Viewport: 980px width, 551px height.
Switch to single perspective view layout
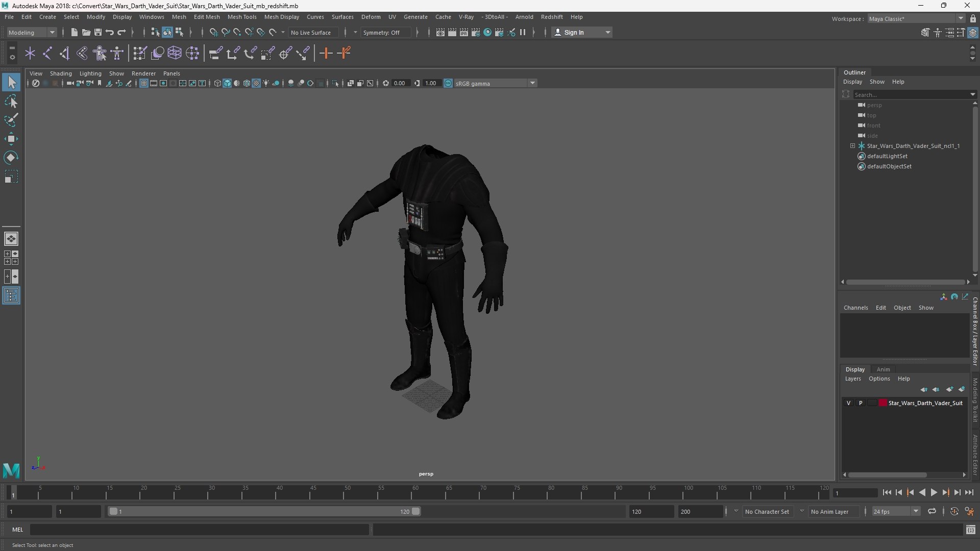pyautogui.click(x=11, y=239)
